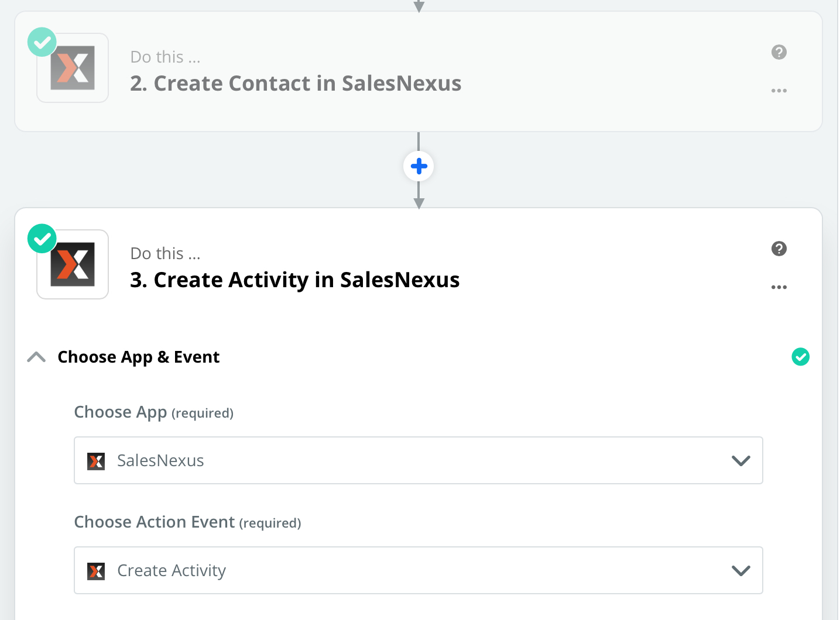Click the small SalesNexus icon in Choose App
The image size is (840, 620).
point(96,461)
